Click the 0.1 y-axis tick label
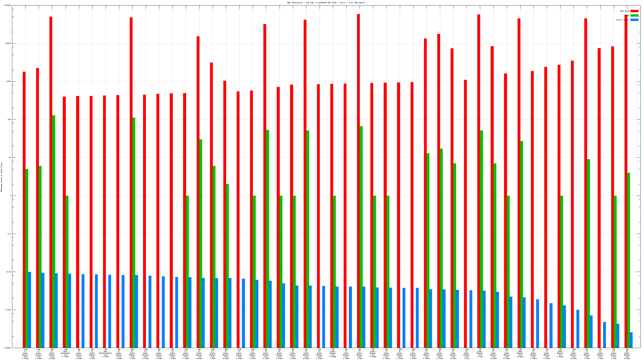 tap(9, 234)
